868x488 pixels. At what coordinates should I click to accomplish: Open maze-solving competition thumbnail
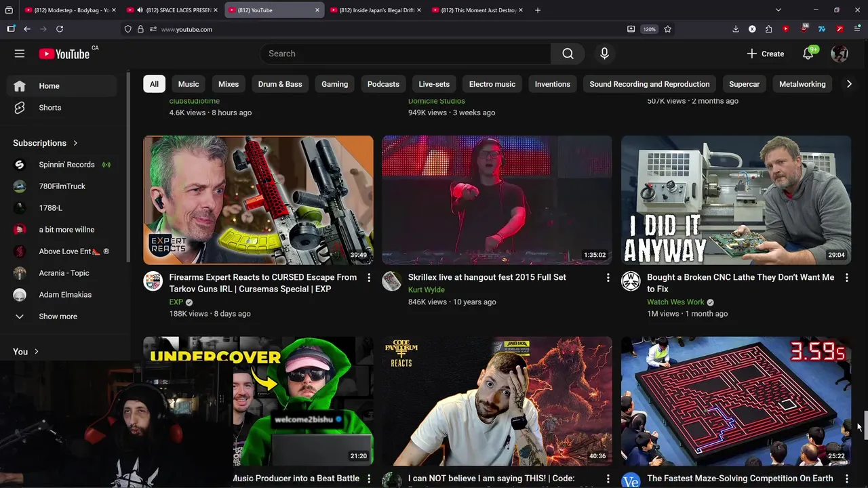[x=736, y=401]
